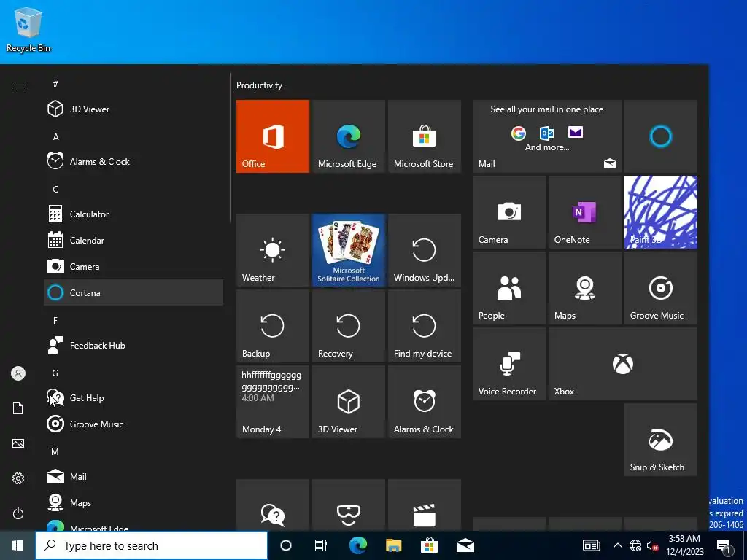Open the Groove Music tile
The image size is (747, 560).
coord(660,287)
